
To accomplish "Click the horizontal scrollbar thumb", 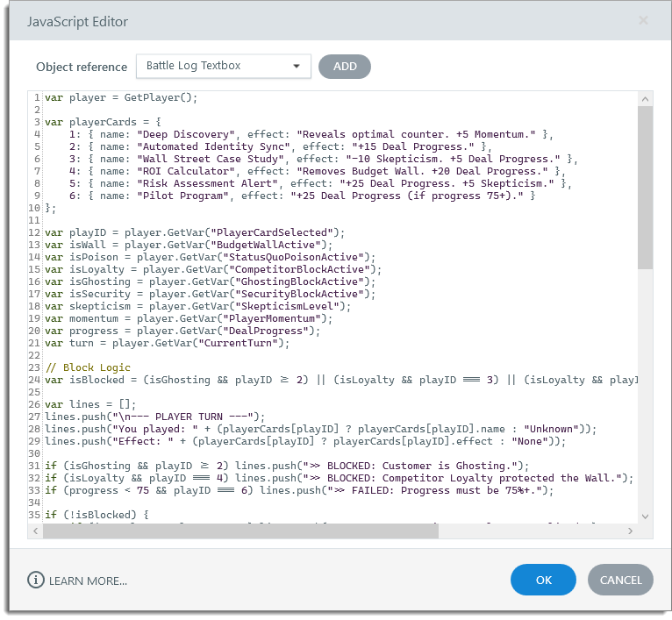I will [241, 531].
